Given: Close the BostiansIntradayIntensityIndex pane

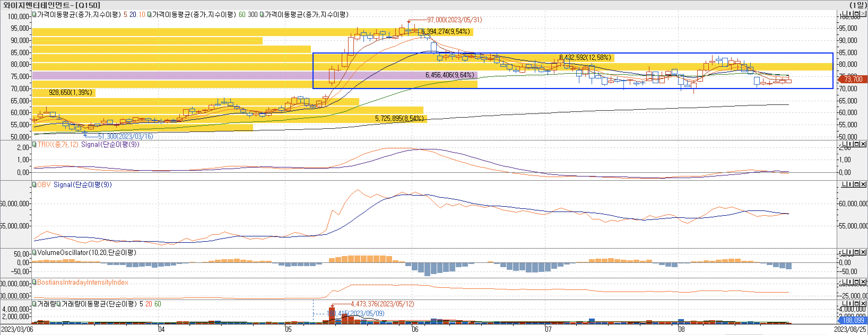Looking at the screenshot, I should [863, 281].
